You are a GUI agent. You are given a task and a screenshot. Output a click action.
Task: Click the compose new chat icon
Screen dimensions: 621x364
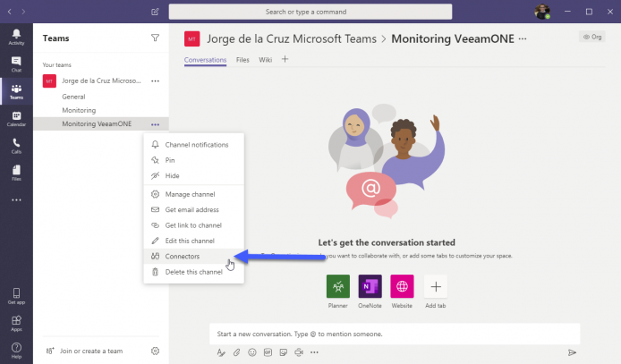[x=155, y=12]
